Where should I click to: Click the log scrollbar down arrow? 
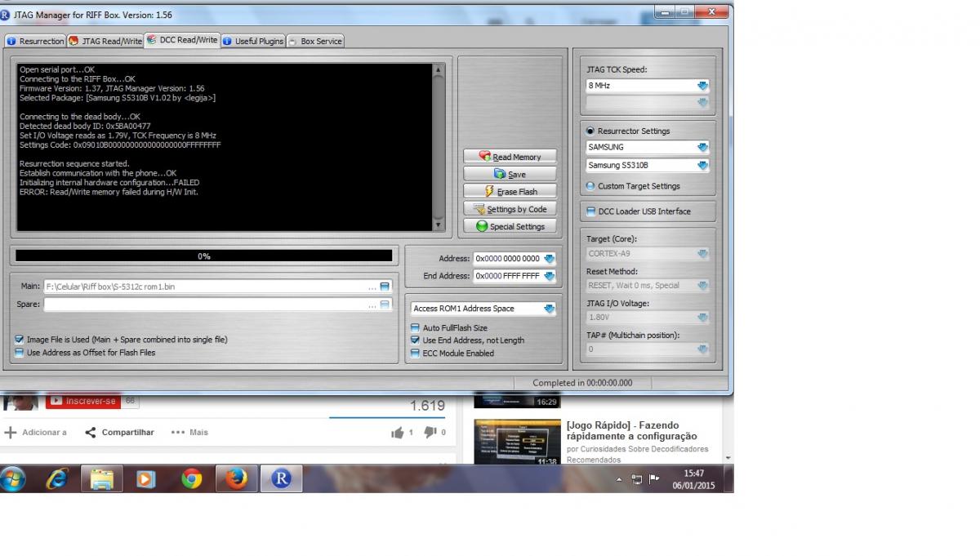pyautogui.click(x=439, y=225)
